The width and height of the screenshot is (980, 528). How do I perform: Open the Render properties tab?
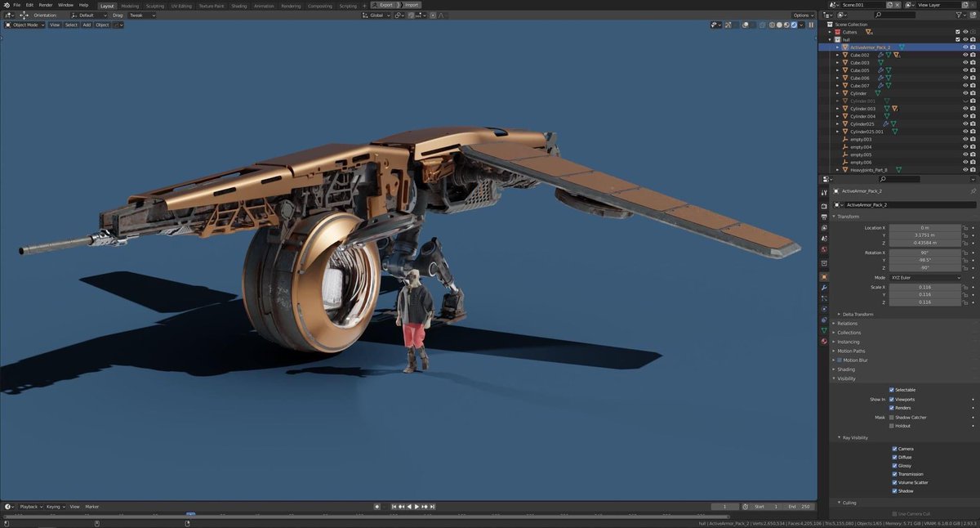(x=826, y=206)
